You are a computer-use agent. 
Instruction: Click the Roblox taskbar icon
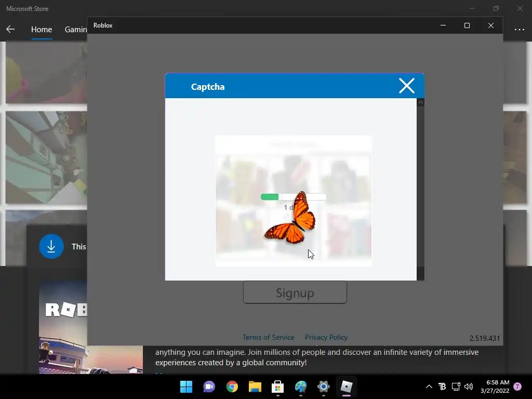(347, 387)
